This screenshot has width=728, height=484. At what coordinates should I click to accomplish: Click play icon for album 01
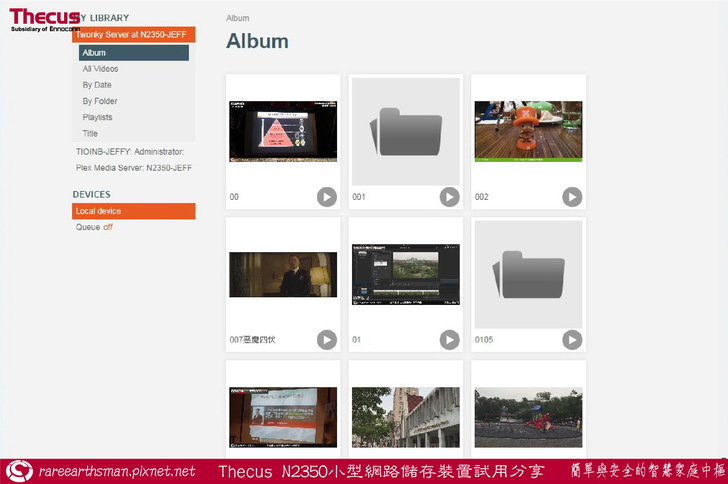449,340
